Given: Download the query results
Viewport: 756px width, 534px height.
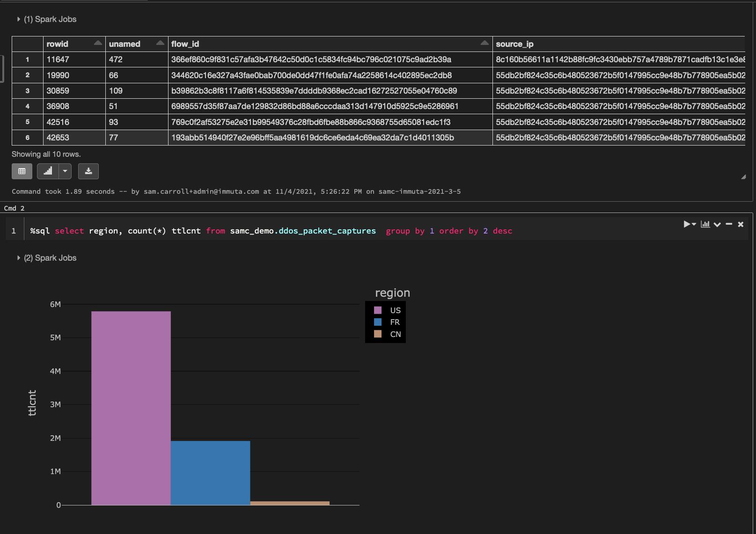Looking at the screenshot, I should coord(88,171).
